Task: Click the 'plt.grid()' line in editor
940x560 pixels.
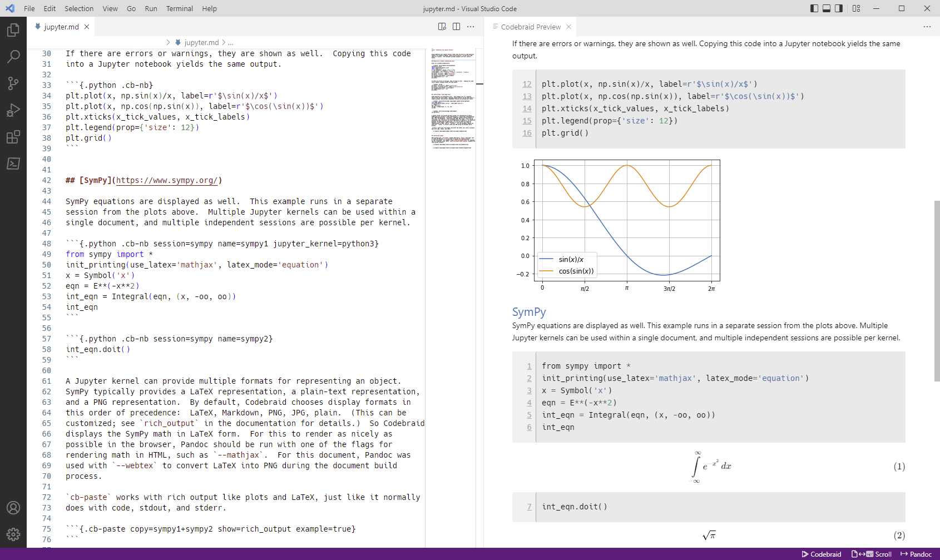Action: pos(88,138)
